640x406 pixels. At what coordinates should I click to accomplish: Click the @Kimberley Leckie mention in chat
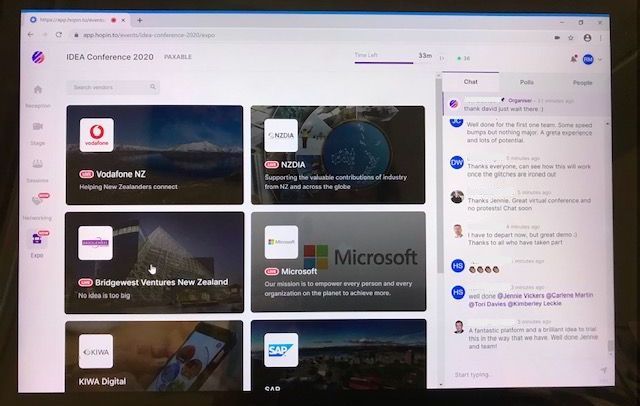(x=534, y=304)
